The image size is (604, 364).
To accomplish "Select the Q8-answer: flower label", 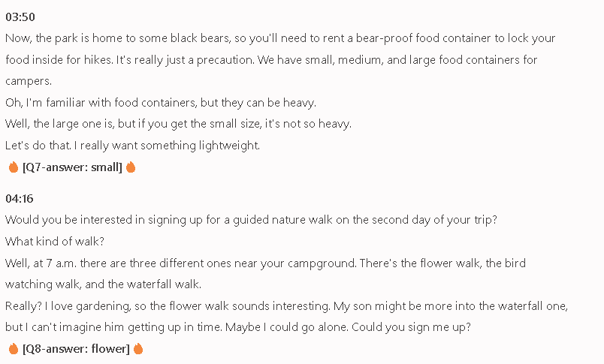I will (x=76, y=348).
